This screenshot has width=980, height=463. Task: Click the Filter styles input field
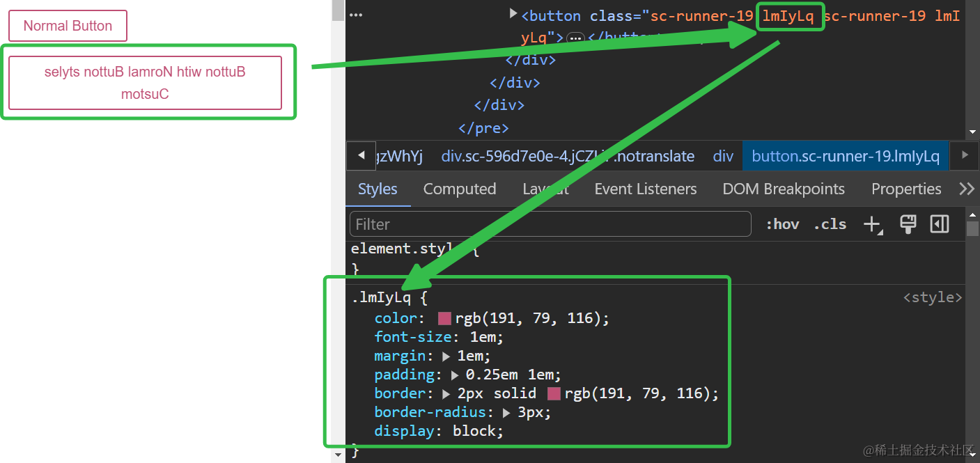click(550, 224)
